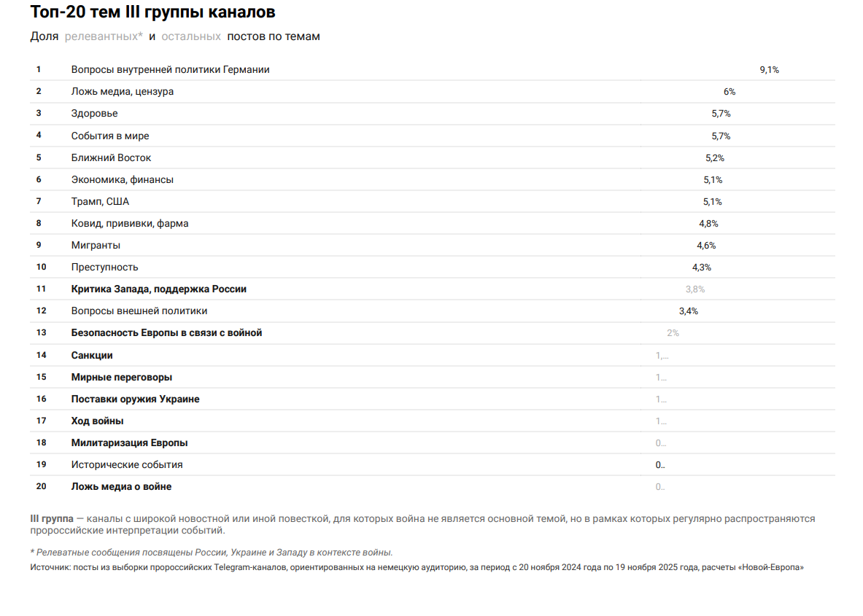Select the "Мигранты" topic row
Screen dimensions: 863x616
[x=96, y=246]
